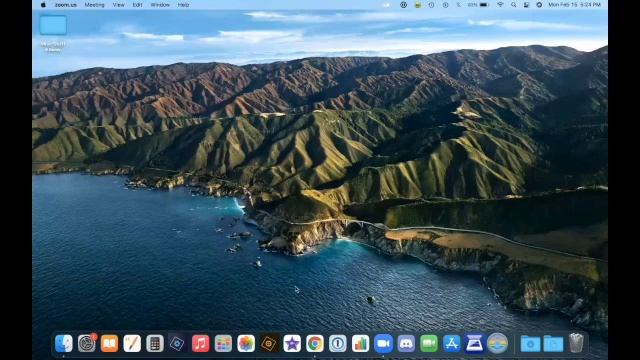Open the macOS Big Sur installer icon

(x=498, y=343)
